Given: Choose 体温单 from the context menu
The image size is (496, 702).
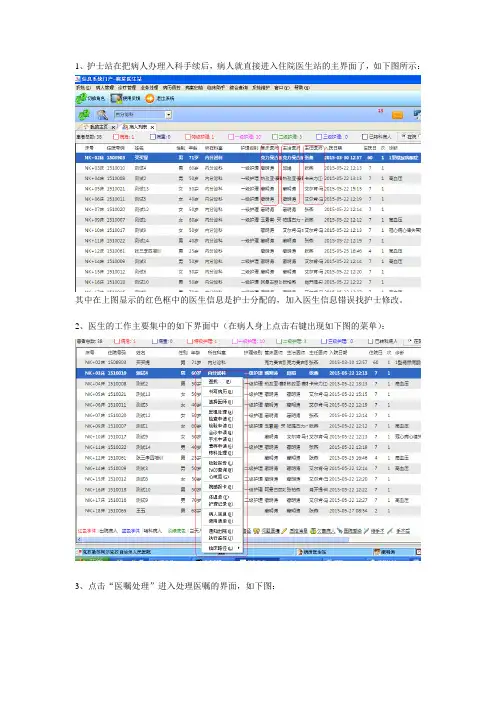Looking at the screenshot, I should [x=221, y=497].
